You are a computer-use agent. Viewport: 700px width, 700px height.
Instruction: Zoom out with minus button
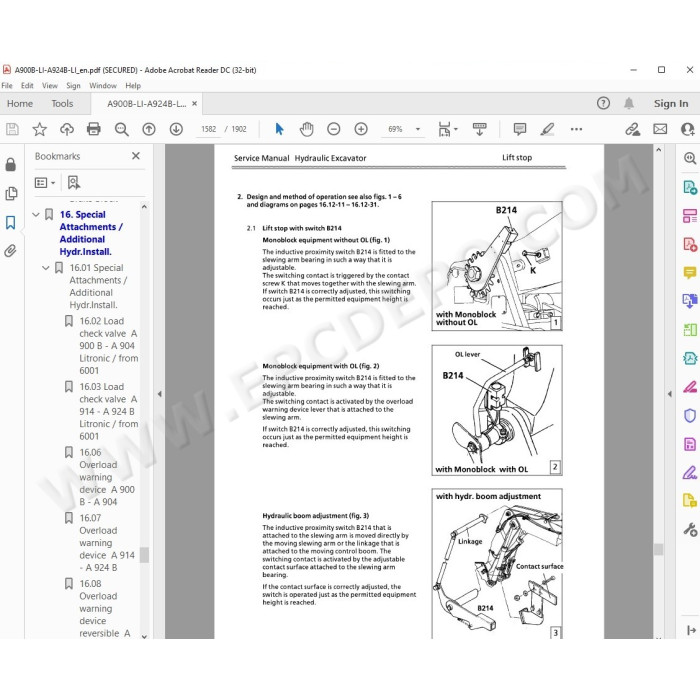point(333,129)
